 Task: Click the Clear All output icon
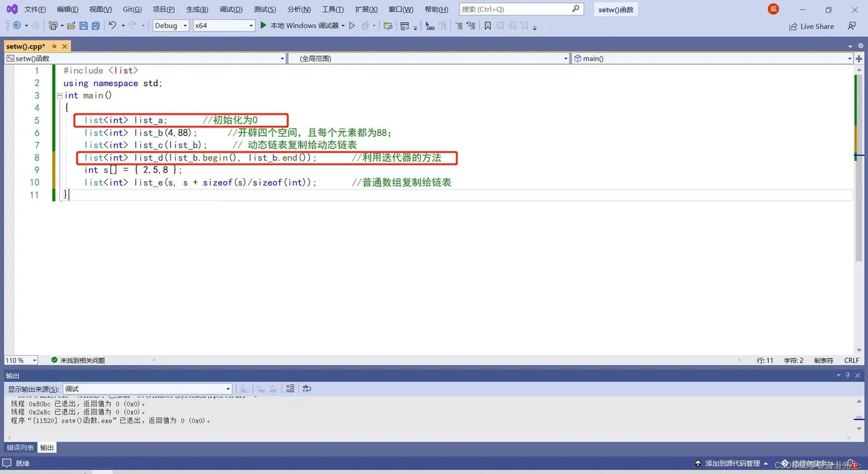[x=290, y=388]
